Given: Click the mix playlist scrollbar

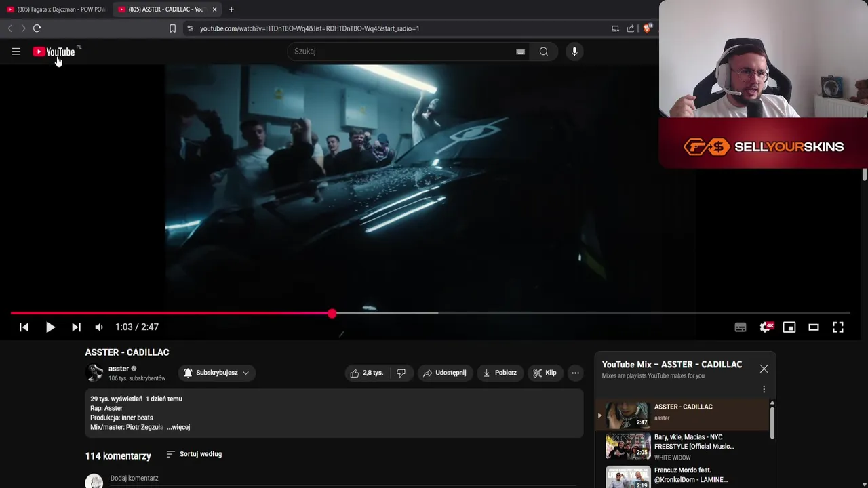Looking at the screenshot, I should pos(772,422).
